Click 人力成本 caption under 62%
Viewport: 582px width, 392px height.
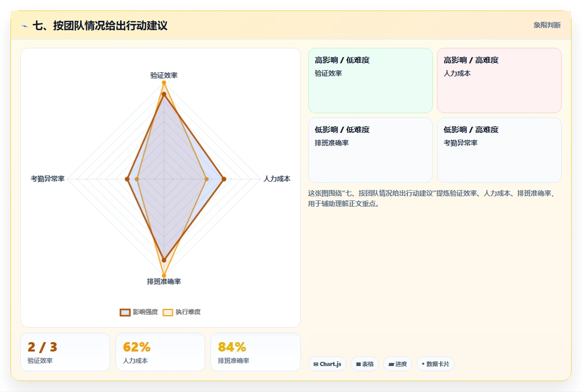[x=135, y=360]
